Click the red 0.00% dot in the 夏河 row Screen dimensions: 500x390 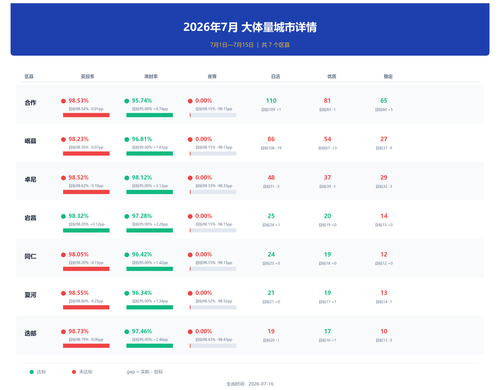tap(190, 293)
